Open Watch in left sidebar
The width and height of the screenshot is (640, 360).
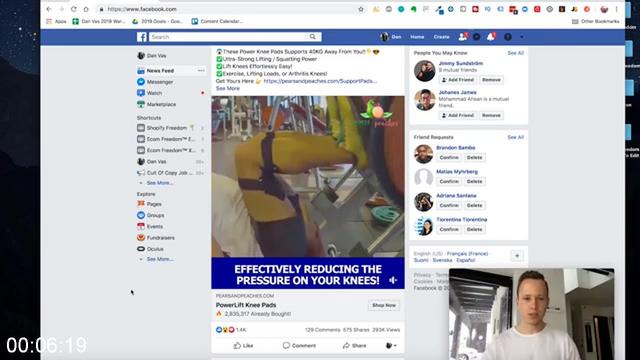[x=154, y=93]
